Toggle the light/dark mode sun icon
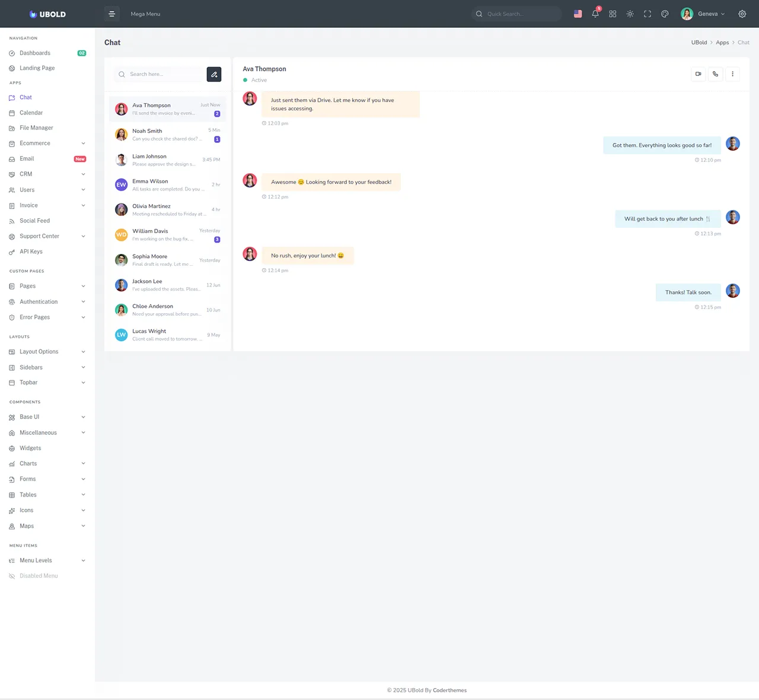This screenshot has width=759, height=700. pyautogui.click(x=630, y=14)
